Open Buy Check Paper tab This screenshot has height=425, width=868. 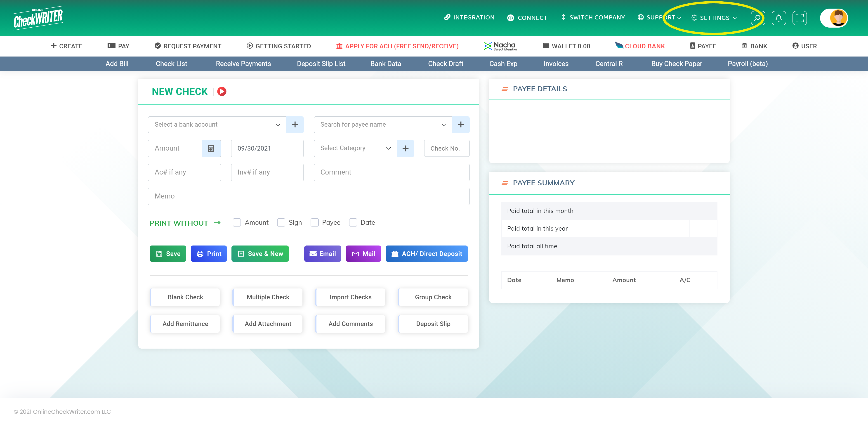click(x=677, y=64)
